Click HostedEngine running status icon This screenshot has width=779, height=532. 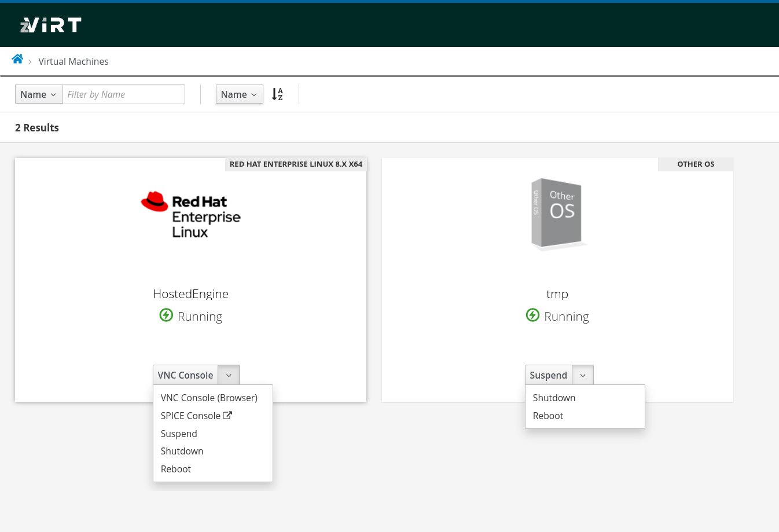(x=166, y=315)
